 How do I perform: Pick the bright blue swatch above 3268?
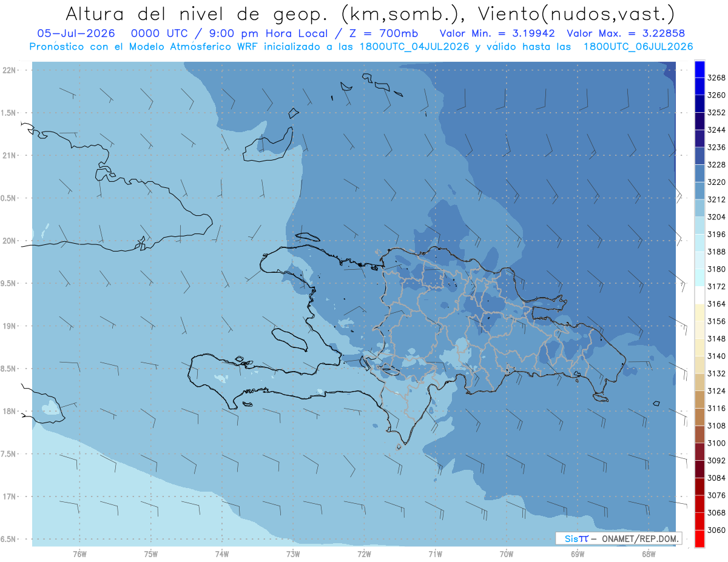pyautogui.click(x=699, y=69)
